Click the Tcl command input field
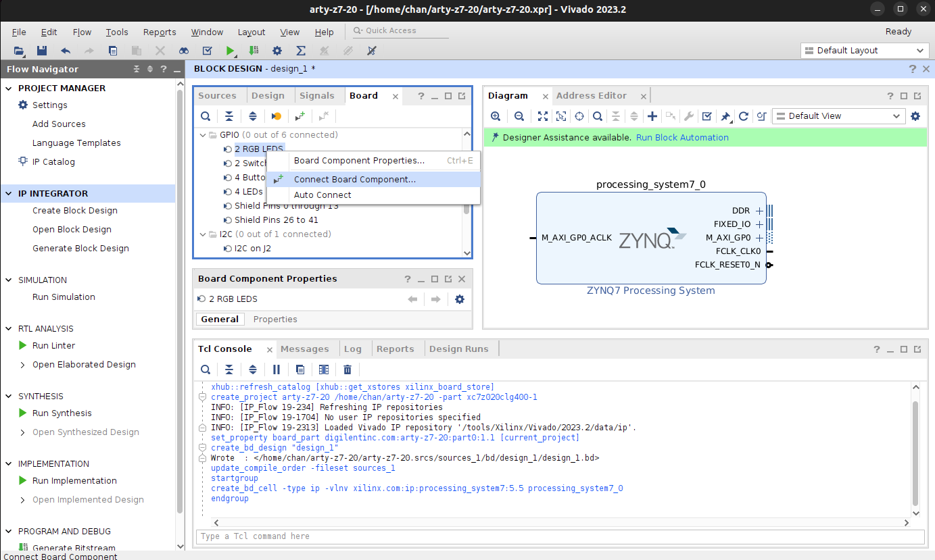Viewport: 935px width, 560px height. [560, 536]
